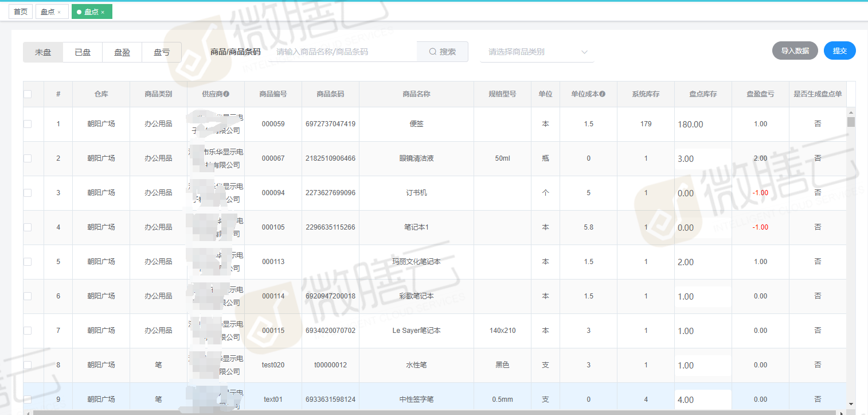
Task: Open the 首页 tab
Action: (x=21, y=12)
